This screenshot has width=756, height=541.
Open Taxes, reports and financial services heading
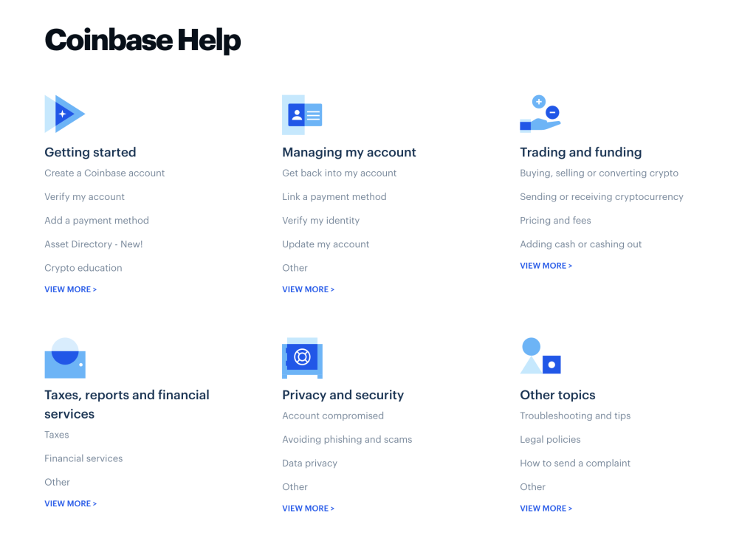click(127, 404)
